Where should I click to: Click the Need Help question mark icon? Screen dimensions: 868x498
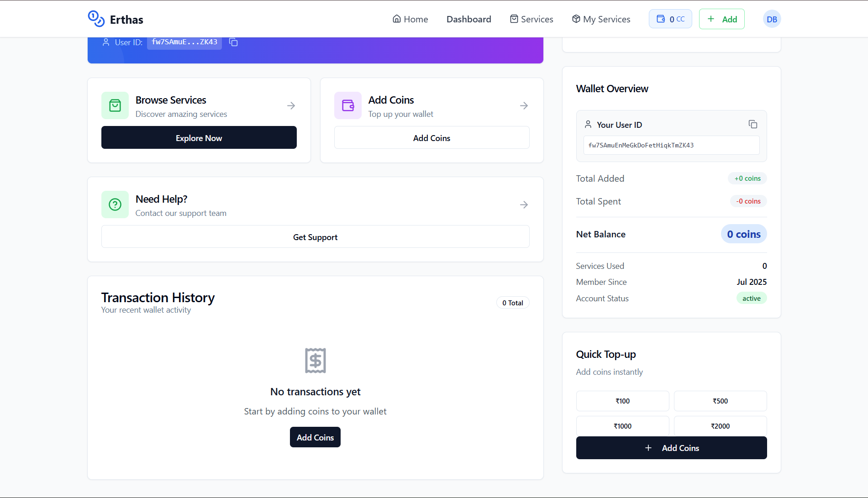click(115, 204)
